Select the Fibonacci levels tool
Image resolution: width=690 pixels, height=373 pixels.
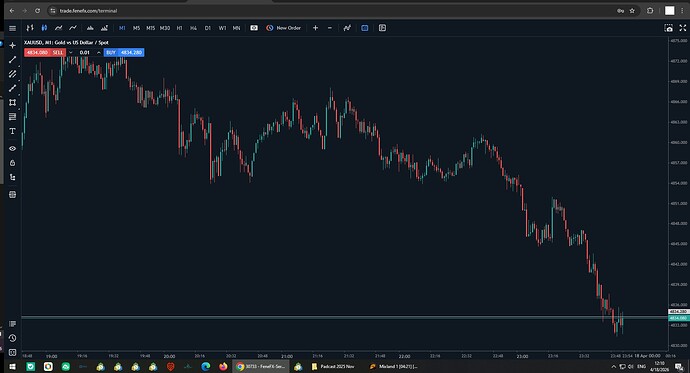(12, 117)
